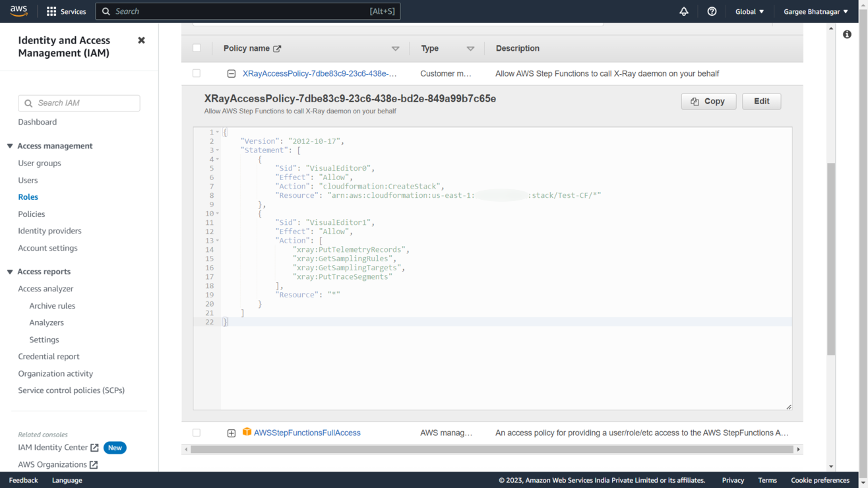
Task: Collapse the Access management section
Action: click(x=10, y=146)
